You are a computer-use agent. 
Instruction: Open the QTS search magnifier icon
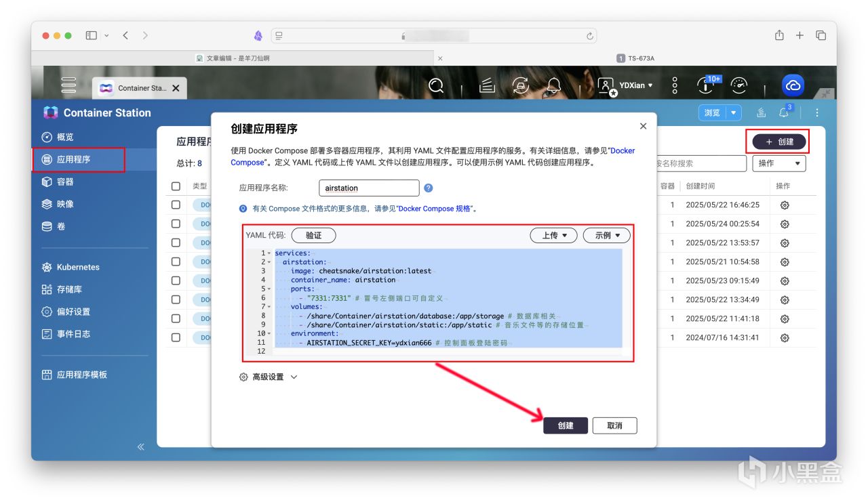tap(437, 86)
